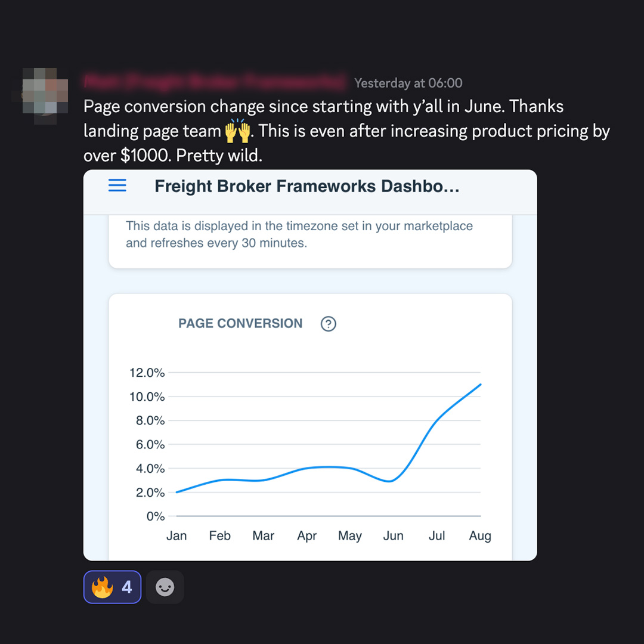Open the blurred sender username
The image size is (644, 644).
214,82
